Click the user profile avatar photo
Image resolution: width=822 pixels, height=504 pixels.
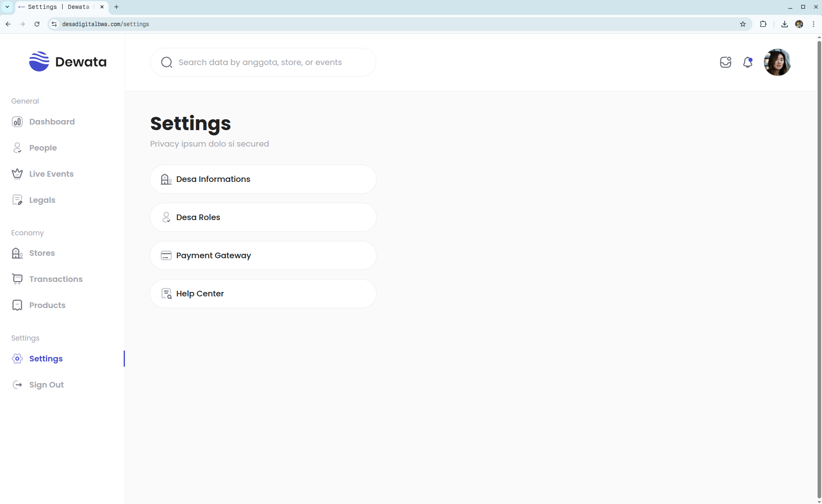click(x=777, y=62)
